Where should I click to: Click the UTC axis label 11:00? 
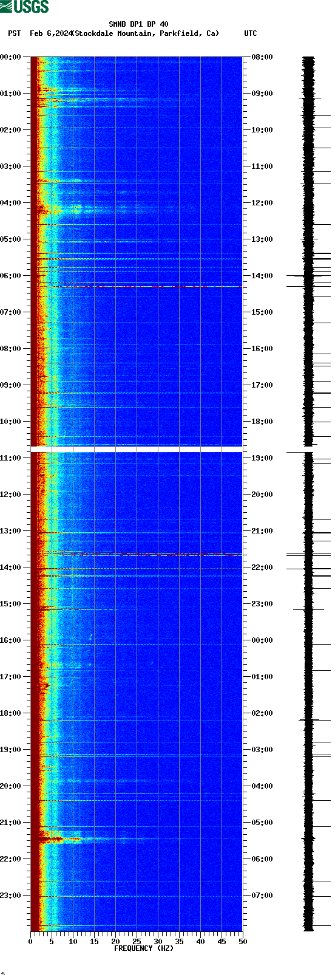(262, 166)
